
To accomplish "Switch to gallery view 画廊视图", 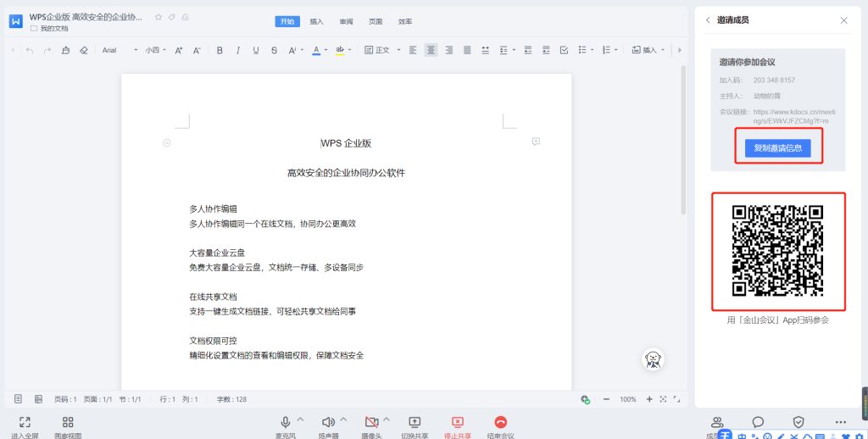I will 68,427.
